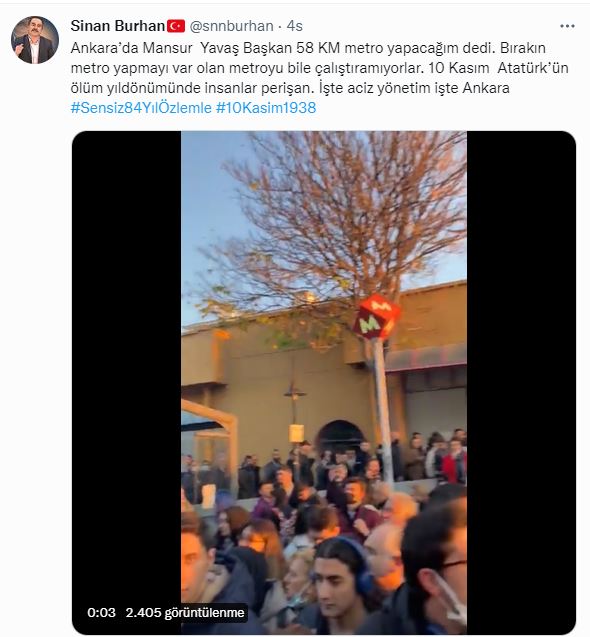This screenshot has width=590, height=637.
Task: Open hashtag #10Kasim1938
Action: pyautogui.click(x=266, y=108)
